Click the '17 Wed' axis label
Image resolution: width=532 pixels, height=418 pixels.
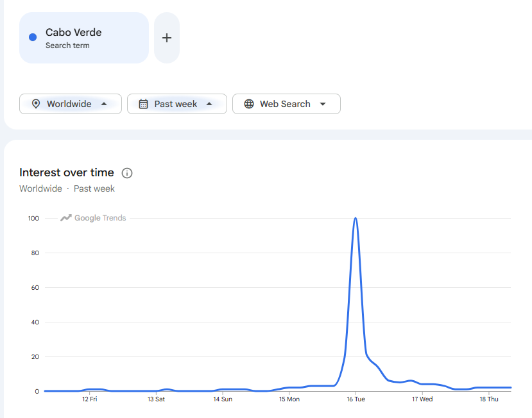coord(422,399)
